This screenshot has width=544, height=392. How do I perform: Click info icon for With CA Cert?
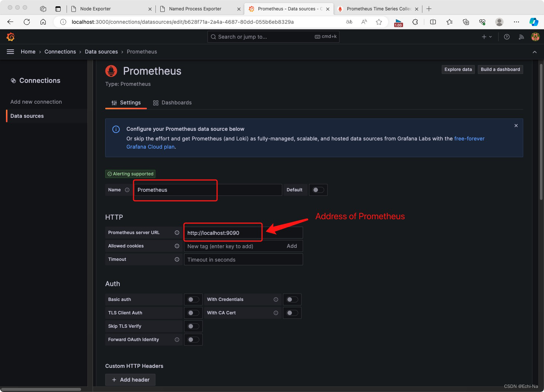[x=276, y=313]
